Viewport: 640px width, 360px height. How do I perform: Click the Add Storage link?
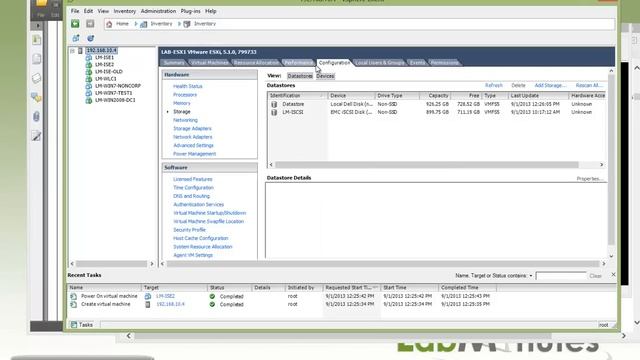tap(550, 85)
